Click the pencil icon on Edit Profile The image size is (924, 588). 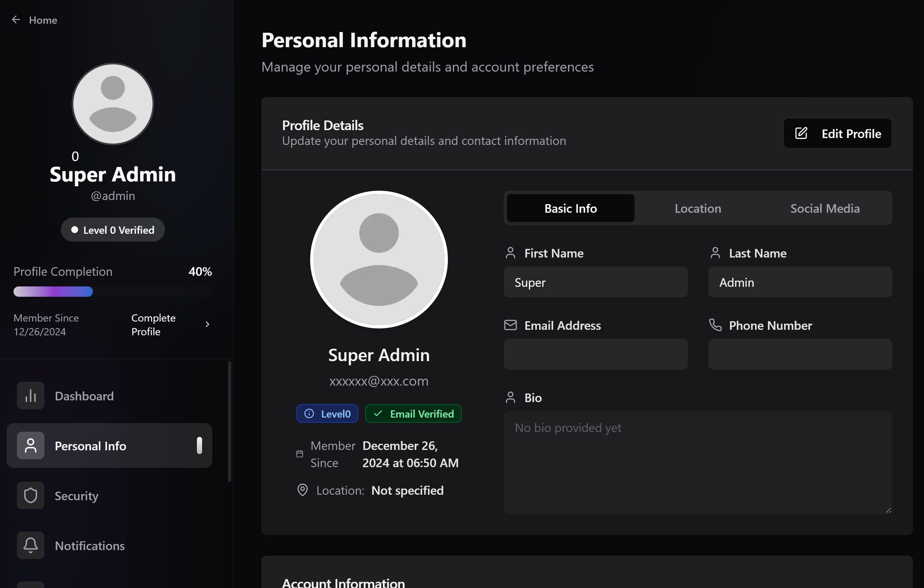coord(801,133)
